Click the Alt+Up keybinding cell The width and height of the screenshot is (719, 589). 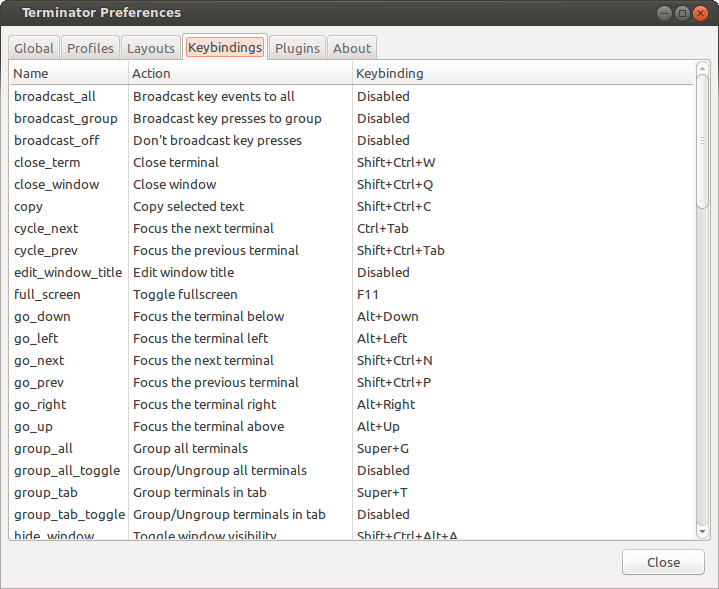tap(378, 427)
